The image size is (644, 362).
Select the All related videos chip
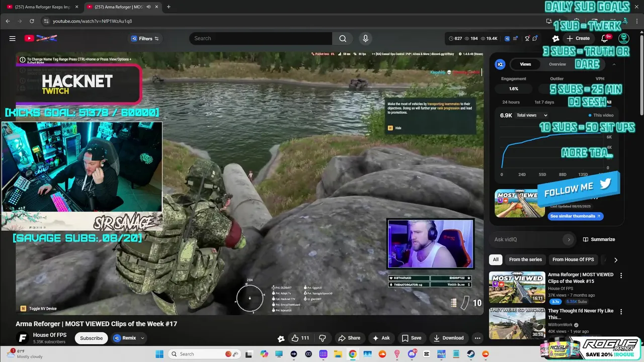496,259
